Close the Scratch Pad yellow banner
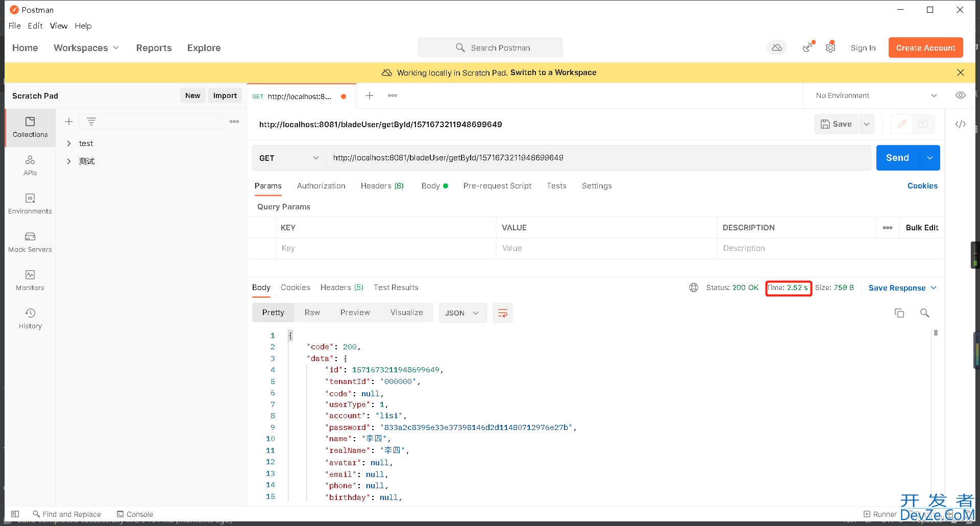Image resolution: width=980 pixels, height=526 pixels. tap(961, 73)
